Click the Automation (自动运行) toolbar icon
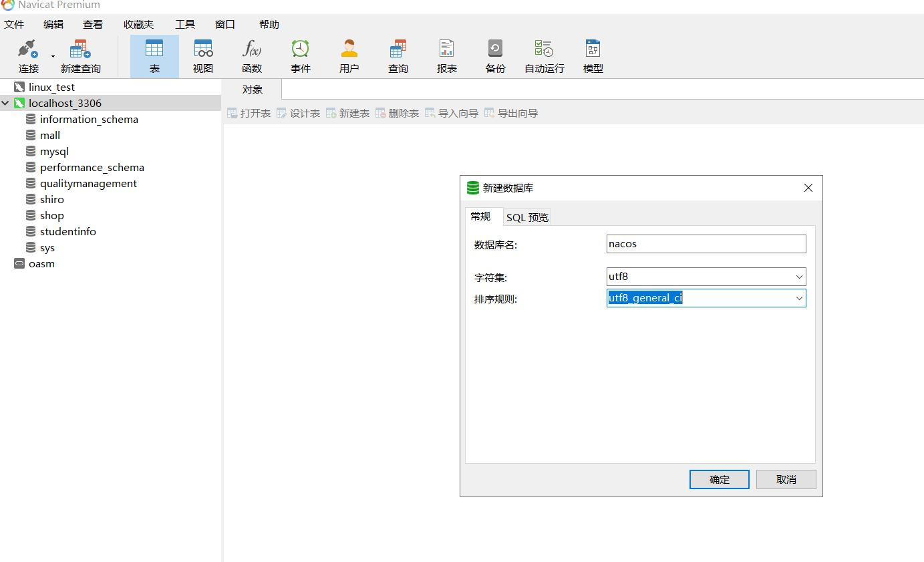The width and height of the screenshot is (924, 562). pyautogui.click(x=545, y=56)
